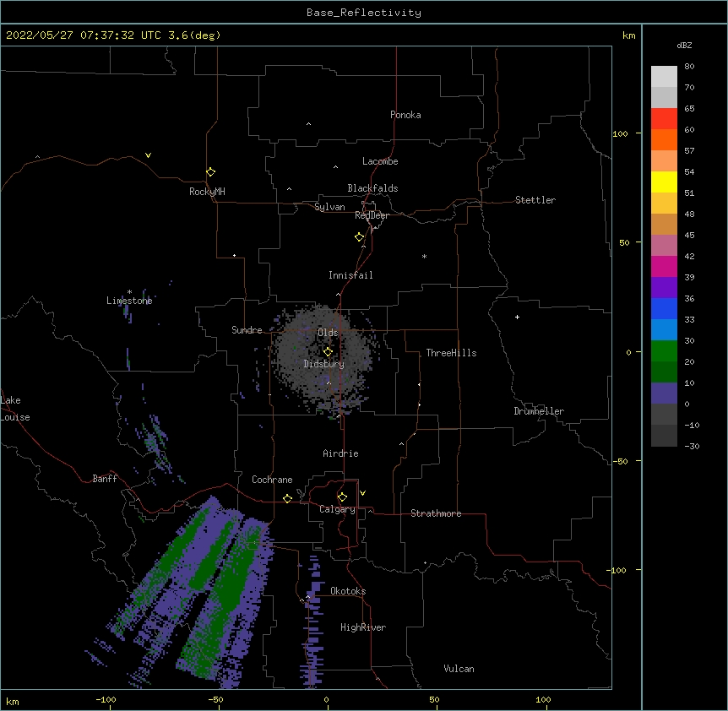
Task: Click the yellow marker south of RedDeer
Action: [359, 237]
